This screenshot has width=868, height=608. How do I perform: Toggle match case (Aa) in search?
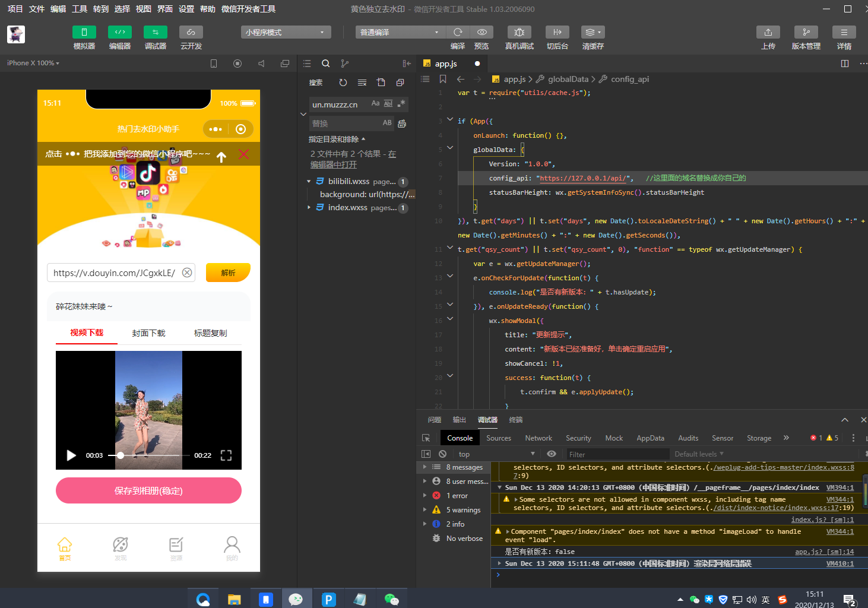pyautogui.click(x=375, y=103)
